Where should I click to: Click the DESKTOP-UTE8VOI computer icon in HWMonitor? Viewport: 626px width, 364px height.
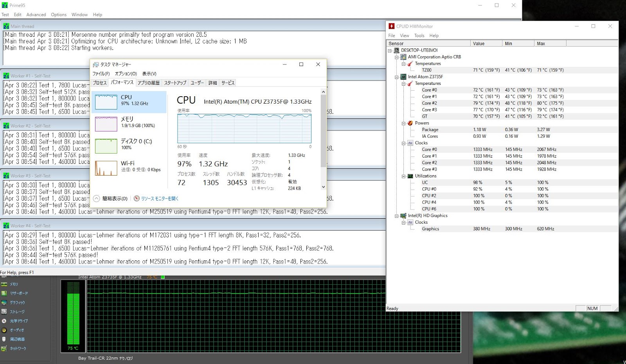tap(396, 50)
